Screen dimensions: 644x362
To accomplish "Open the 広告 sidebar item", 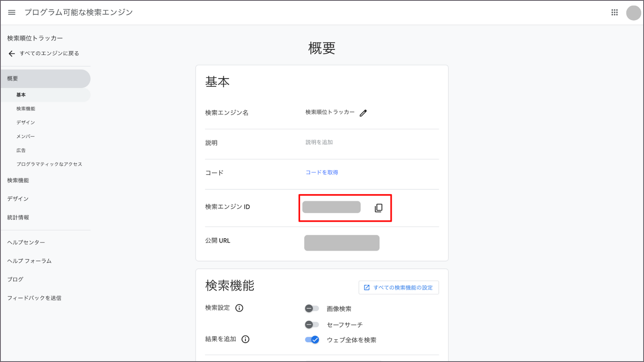I will pos(21,150).
